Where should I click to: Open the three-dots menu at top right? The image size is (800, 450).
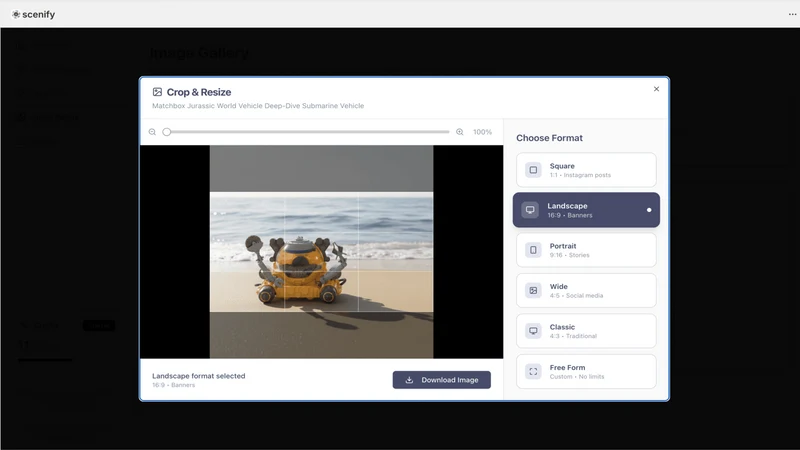792,14
